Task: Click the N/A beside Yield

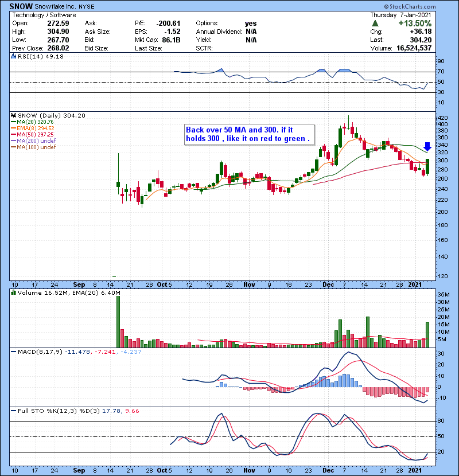Action: [x=251, y=40]
